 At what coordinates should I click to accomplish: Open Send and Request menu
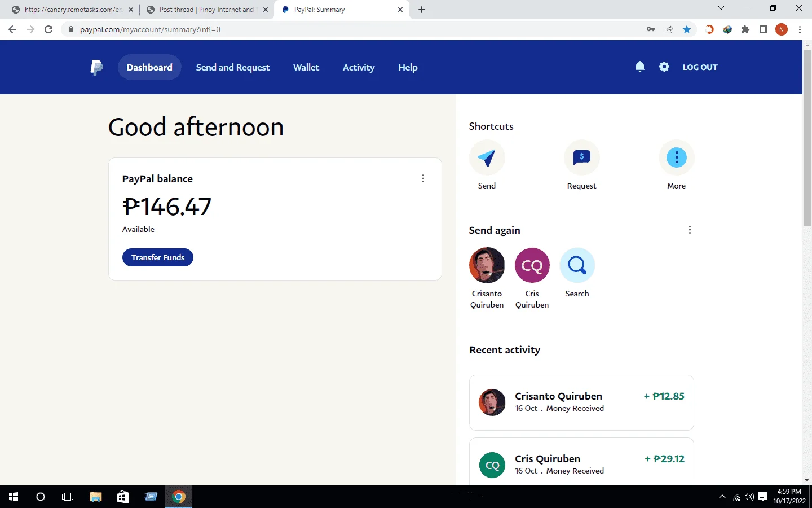point(233,67)
